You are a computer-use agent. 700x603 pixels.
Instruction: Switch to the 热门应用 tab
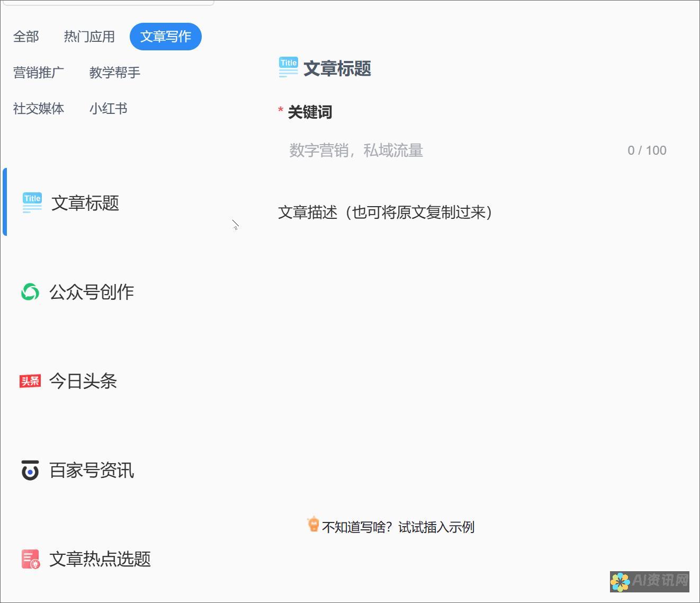click(89, 37)
